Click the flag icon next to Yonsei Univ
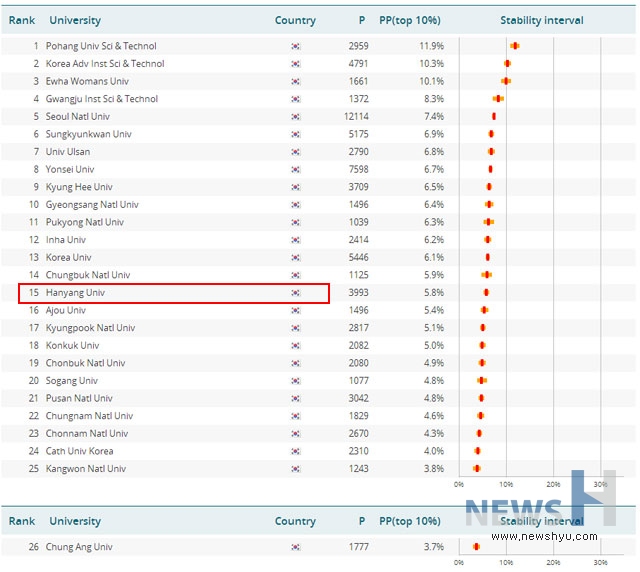This screenshot has height=572, width=640. (x=295, y=170)
